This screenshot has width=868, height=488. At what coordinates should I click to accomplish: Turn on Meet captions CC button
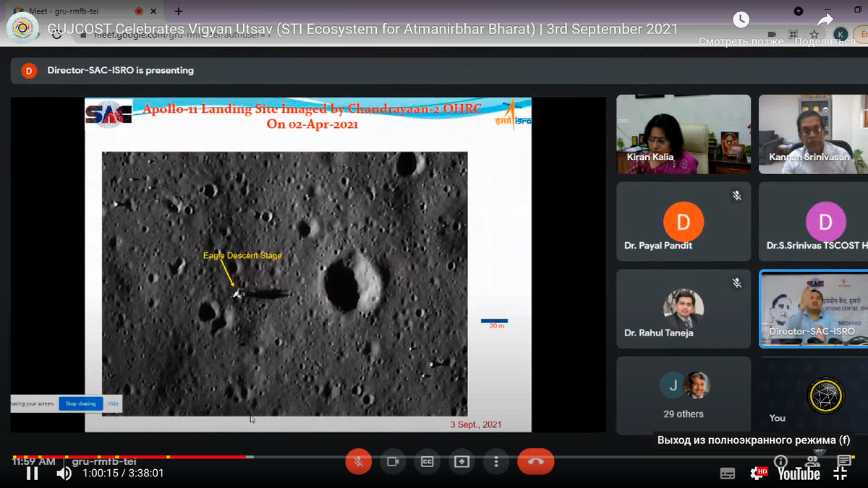point(427,461)
